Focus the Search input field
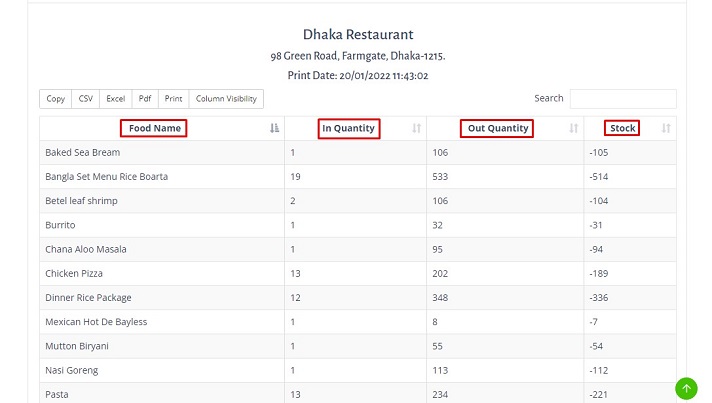 (x=622, y=98)
